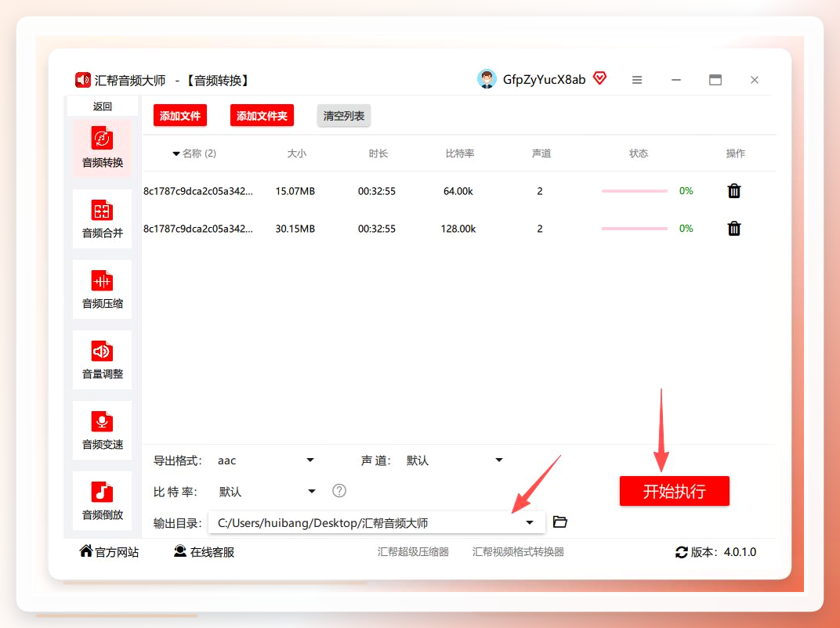Click the 时长 column header

click(378, 153)
